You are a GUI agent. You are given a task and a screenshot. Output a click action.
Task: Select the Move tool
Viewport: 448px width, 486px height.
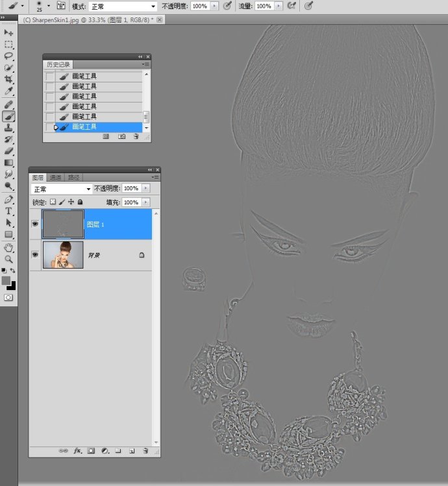coord(8,32)
